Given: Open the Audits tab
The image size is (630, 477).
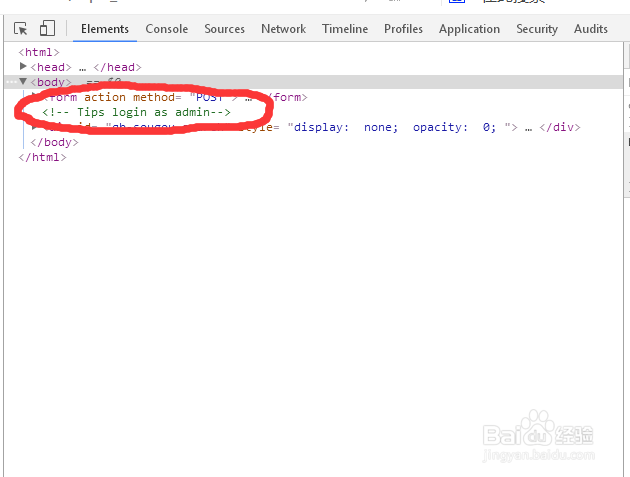Looking at the screenshot, I should coord(591,29).
